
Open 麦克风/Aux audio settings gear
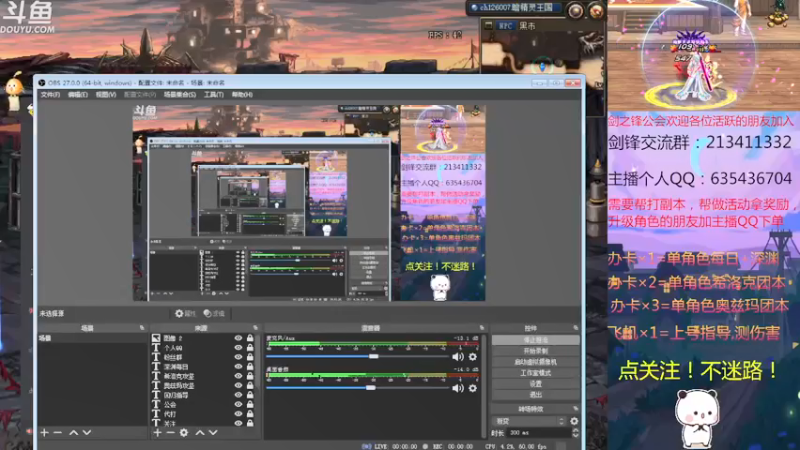point(473,357)
